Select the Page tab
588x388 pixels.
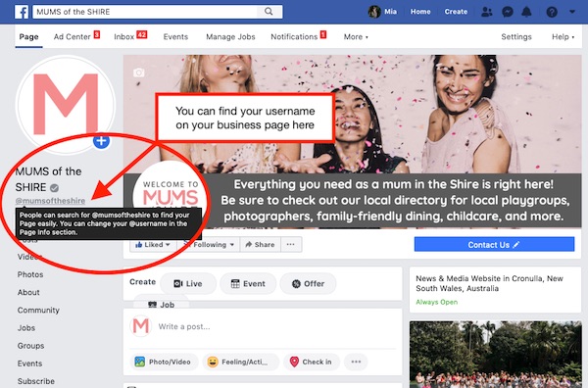coord(28,36)
